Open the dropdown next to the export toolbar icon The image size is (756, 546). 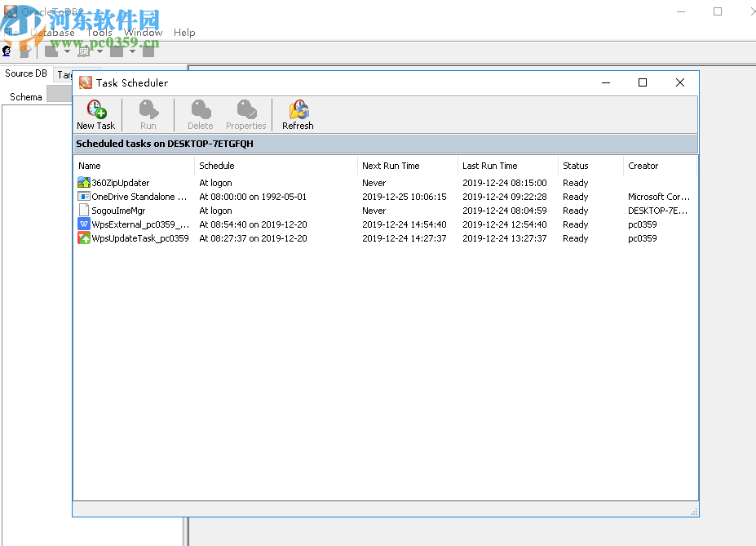[x=99, y=51]
